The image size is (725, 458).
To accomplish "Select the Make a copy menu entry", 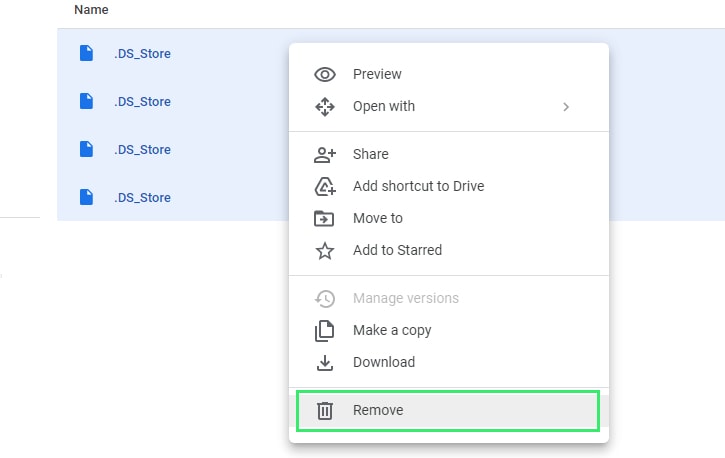I will [x=449, y=330].
